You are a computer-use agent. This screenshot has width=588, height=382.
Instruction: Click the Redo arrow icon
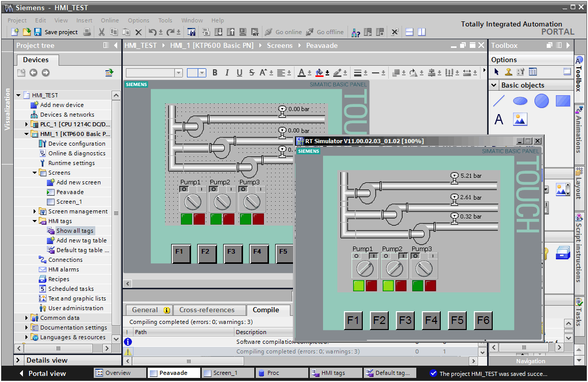pos(170,32)
